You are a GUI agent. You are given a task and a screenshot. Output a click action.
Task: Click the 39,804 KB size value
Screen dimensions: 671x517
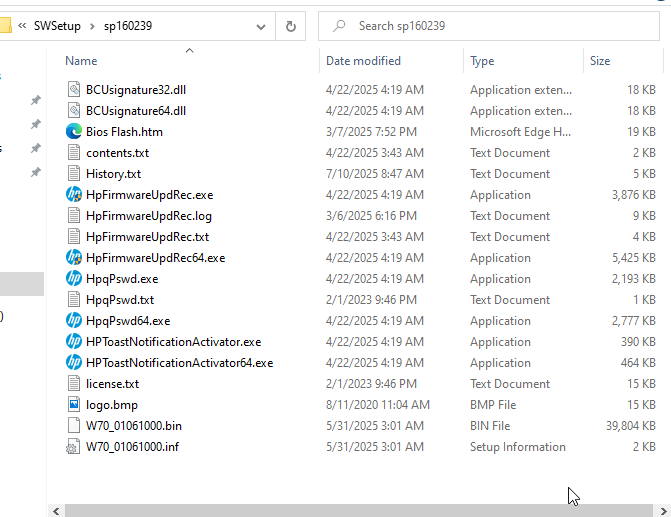630,425
